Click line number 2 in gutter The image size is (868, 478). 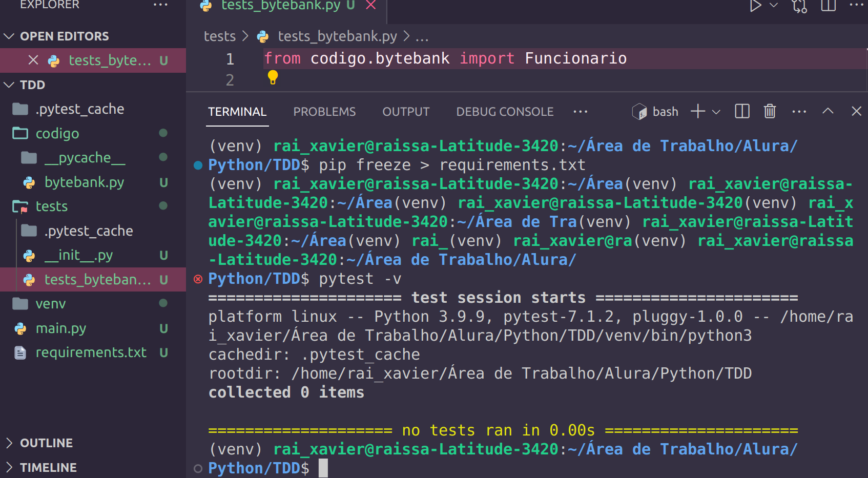pos(230,80)
